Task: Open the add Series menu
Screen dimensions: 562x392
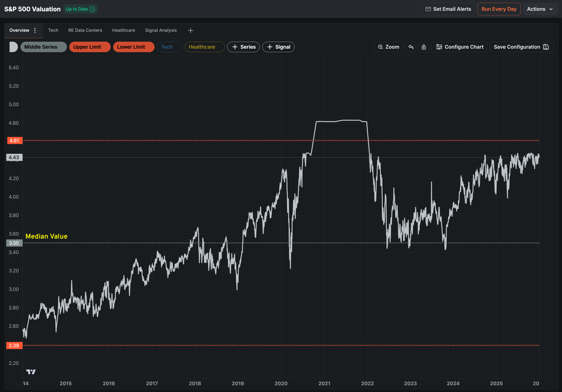Action: click(243, 47)
